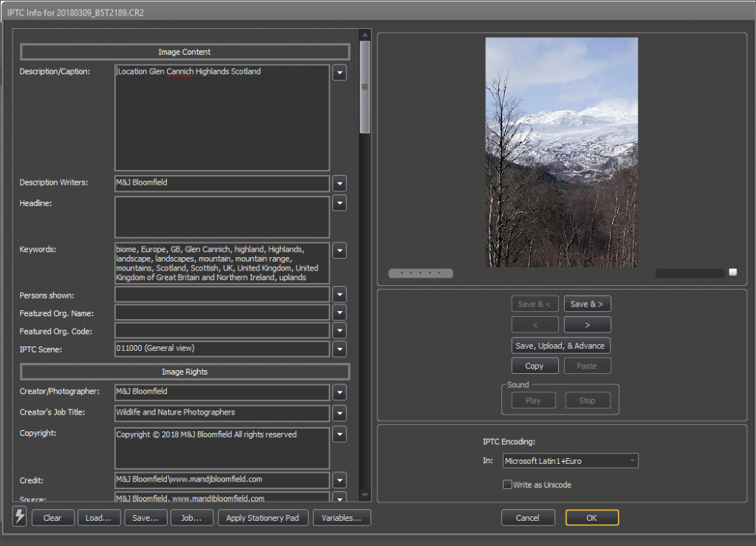This screenshot has height=546, width=756.
Task: Click the Persons shown field
Action: pyautogui.click(x=222, y=294)
